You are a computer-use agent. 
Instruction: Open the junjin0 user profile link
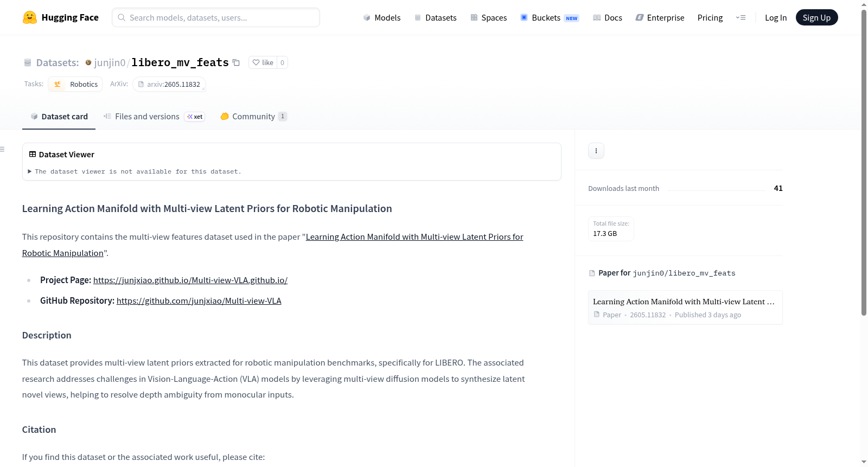click(110, 62)
